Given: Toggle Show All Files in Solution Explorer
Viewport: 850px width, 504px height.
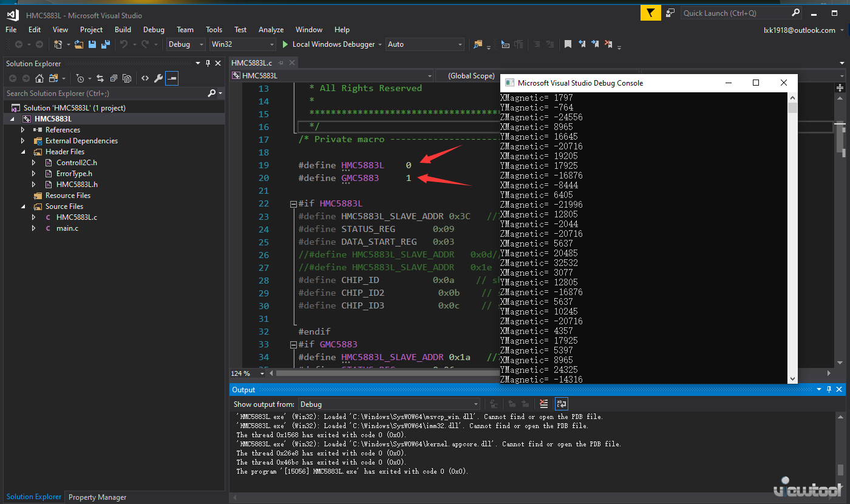Looking at the screenshot, I should click(126, 78).
